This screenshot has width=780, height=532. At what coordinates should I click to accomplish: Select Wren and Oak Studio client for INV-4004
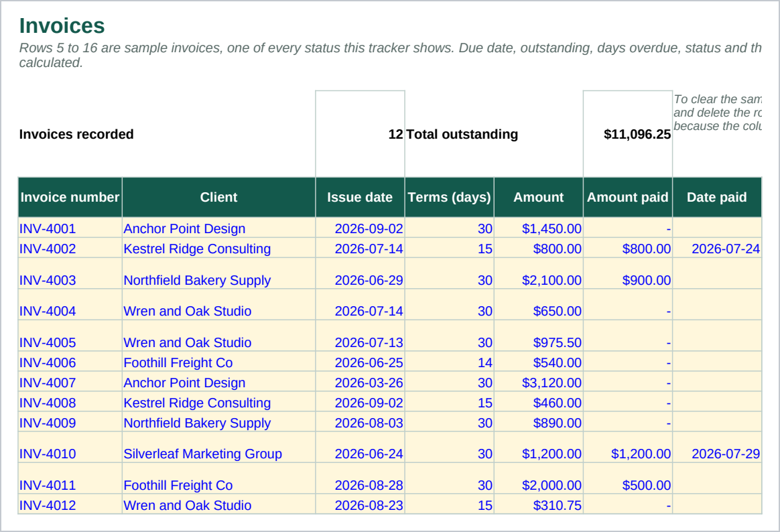(x=219, y=305)
